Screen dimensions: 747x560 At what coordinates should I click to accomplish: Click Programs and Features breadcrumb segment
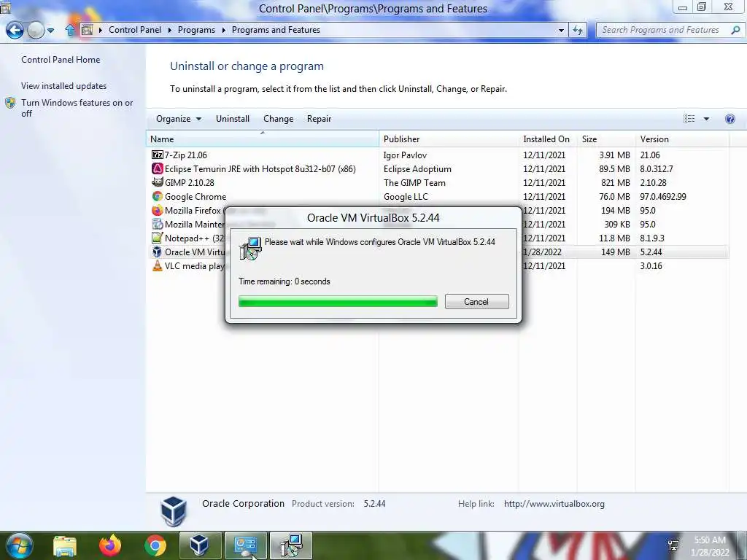pos(276,29)
